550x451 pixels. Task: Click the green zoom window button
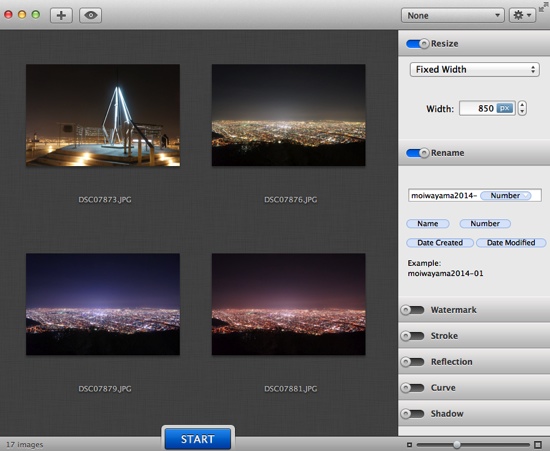click(36, 15)
